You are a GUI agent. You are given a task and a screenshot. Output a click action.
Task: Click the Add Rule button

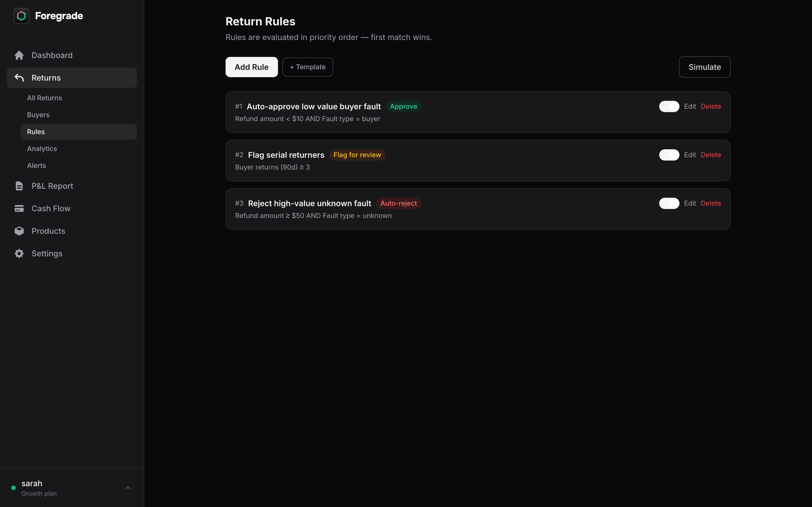click(x=251, y=67)
